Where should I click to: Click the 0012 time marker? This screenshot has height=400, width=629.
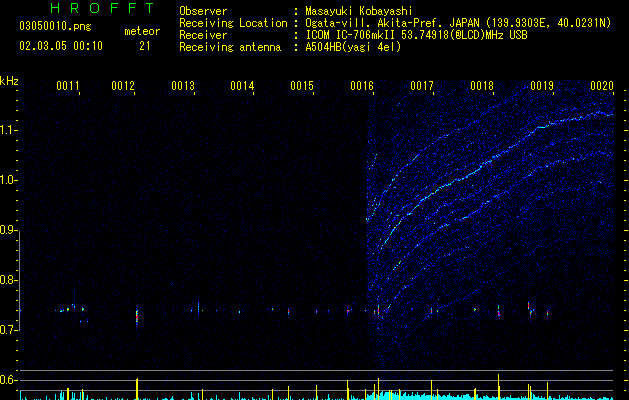[x=123, y=86]
